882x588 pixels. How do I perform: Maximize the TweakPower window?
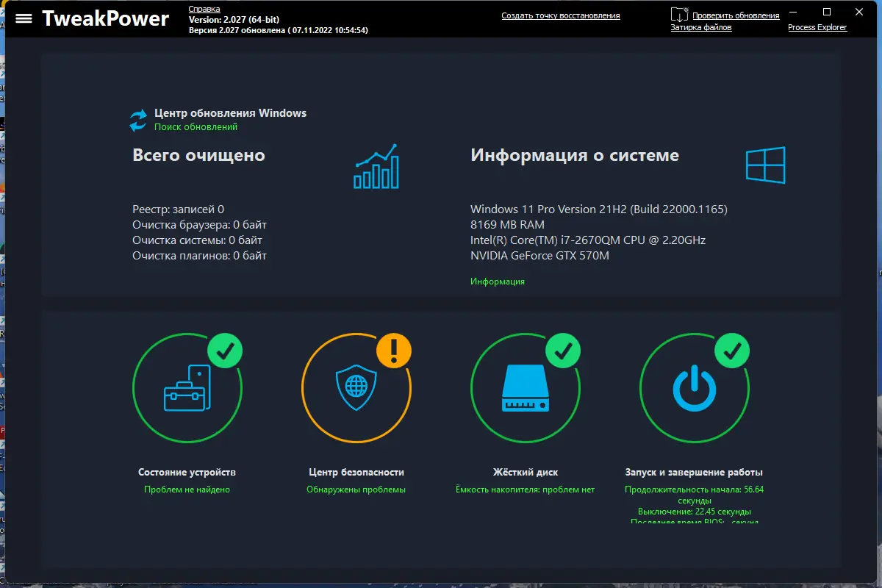click(827, 12)
